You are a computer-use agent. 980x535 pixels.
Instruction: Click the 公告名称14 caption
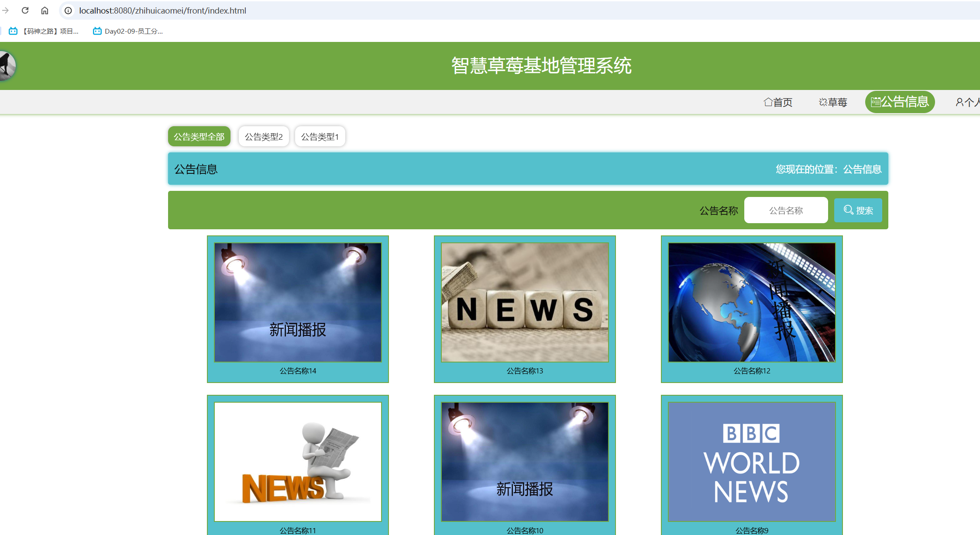[x=298, y=371]
